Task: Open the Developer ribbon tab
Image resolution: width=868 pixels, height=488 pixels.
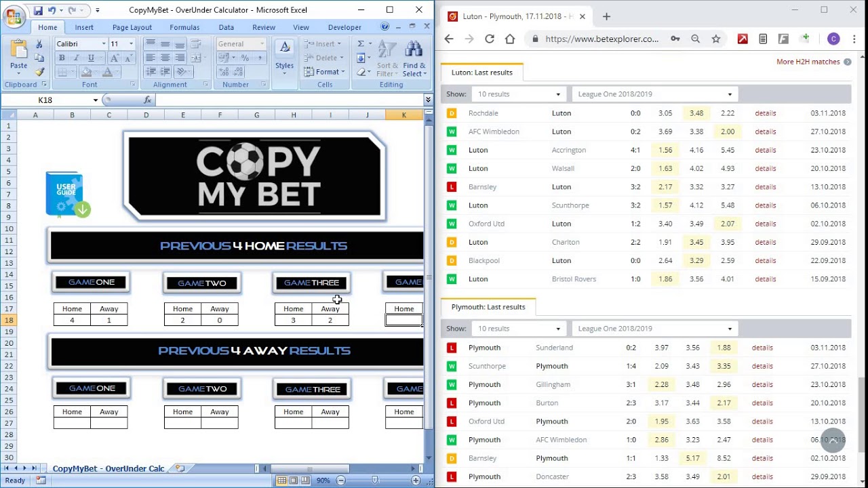Action: [x=344, y=27]
